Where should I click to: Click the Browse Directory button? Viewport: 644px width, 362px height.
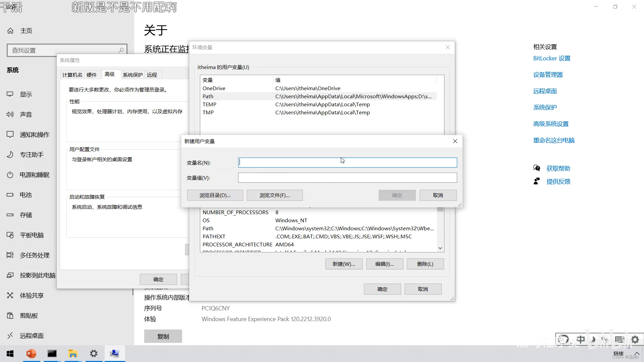pos(215,195)
